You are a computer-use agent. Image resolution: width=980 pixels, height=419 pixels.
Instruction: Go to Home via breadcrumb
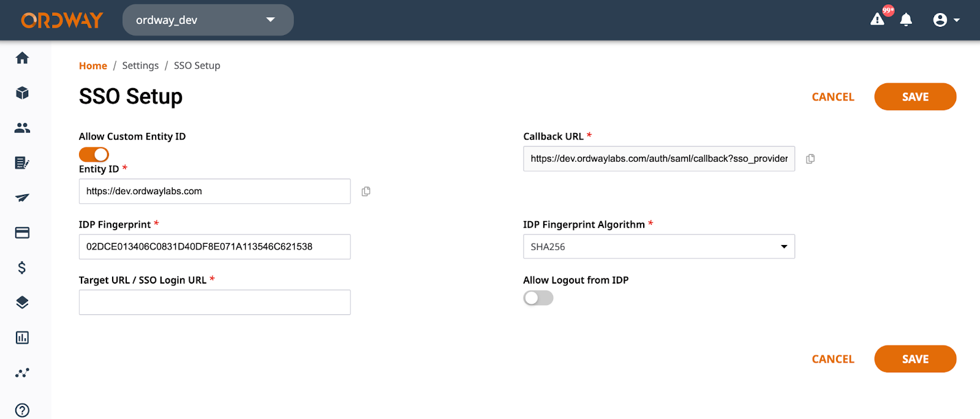tap(93, 66)
